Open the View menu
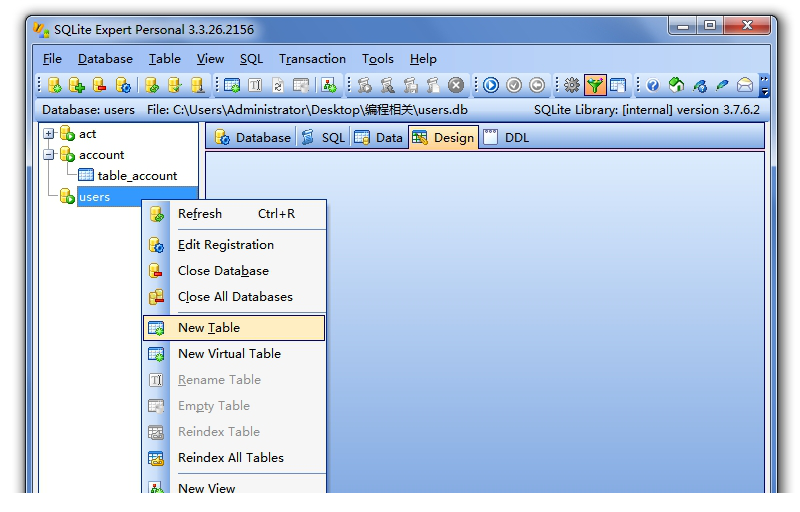The image size is (800, 512). coord(210,59)
